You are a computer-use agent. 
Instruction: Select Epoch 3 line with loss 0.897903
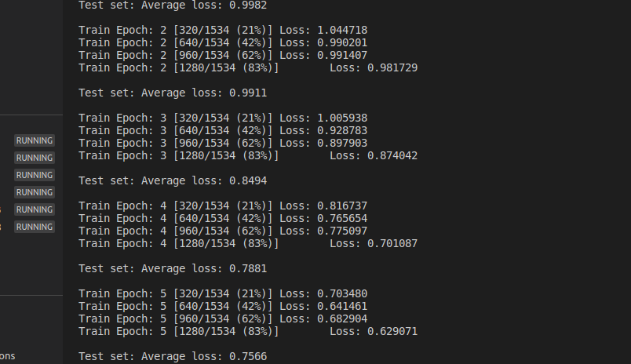pyautogui.click(x=223, y=143)
